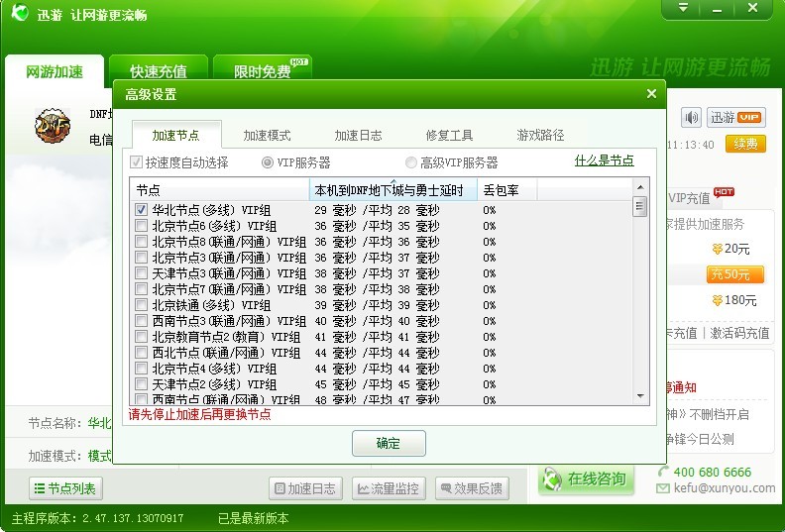Viewport: 785px width, 532px height.
Task: Open the 激活码充值 link
Action: pos(739,333)
